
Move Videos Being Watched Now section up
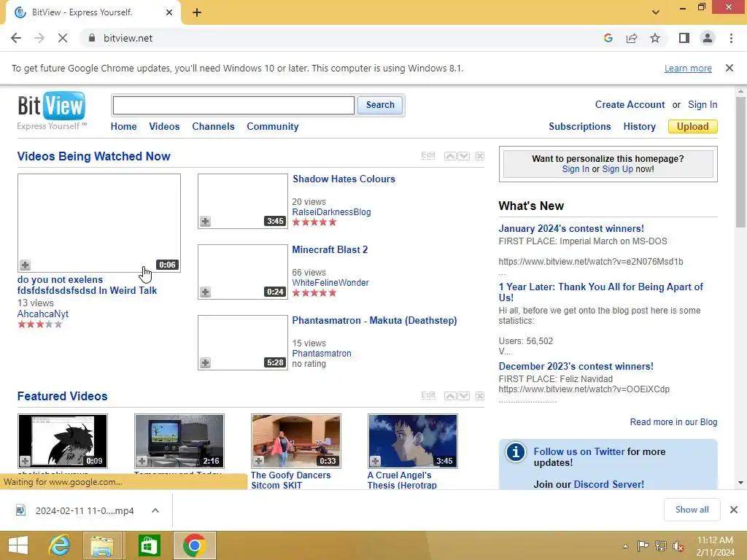pyautogui.click(x=450, y=156)
